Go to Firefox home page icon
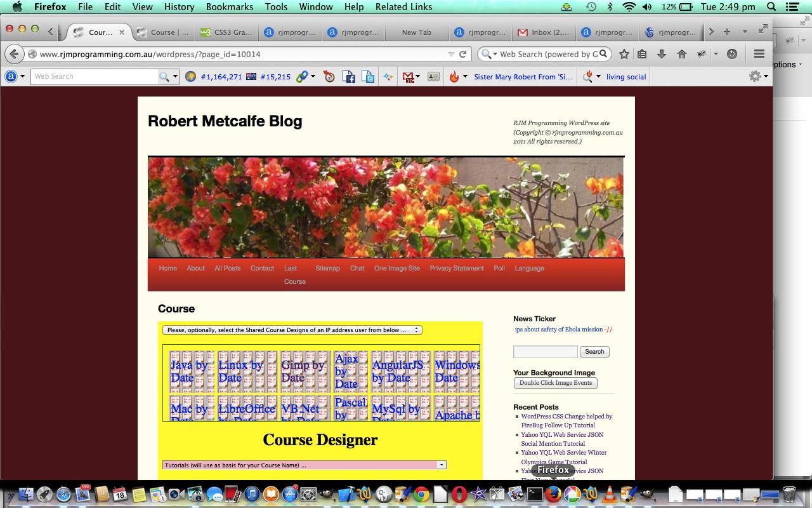The width and height of the screenshot is (812, 508). [682, 54]
